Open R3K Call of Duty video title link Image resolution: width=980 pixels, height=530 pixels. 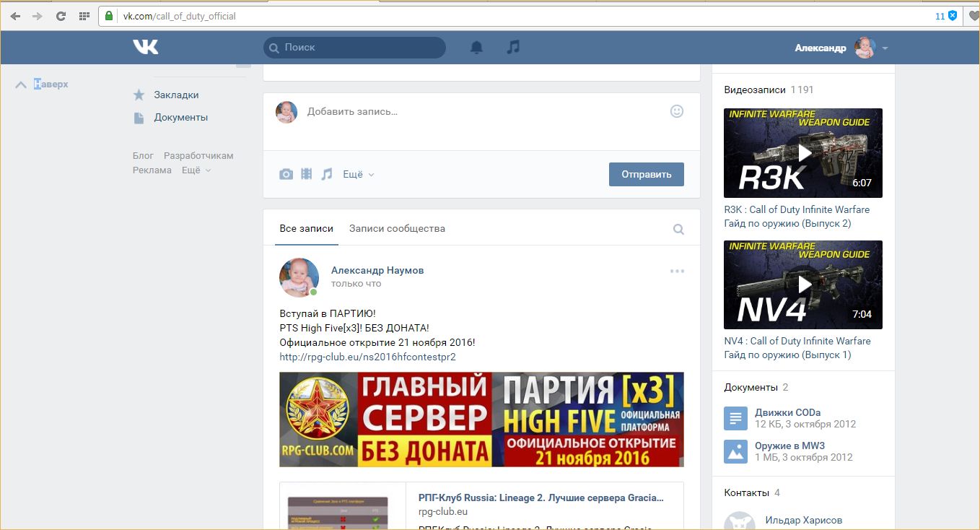pos(797,216)
